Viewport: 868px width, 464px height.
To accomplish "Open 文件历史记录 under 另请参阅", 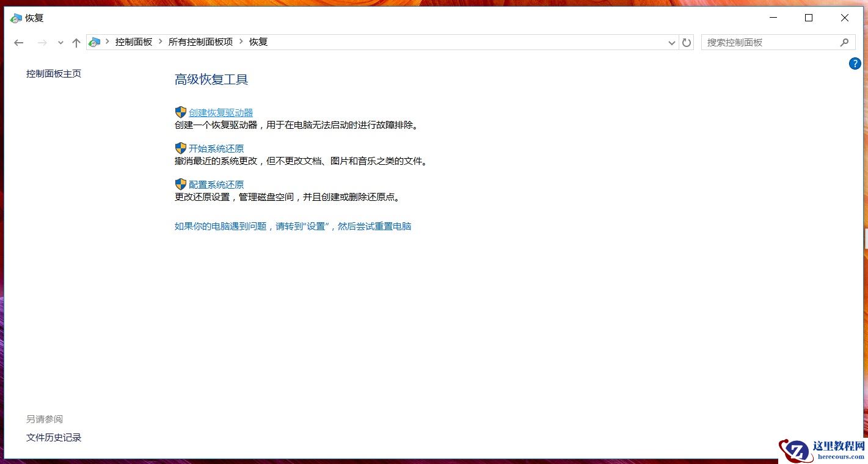I will pos(53,437).
